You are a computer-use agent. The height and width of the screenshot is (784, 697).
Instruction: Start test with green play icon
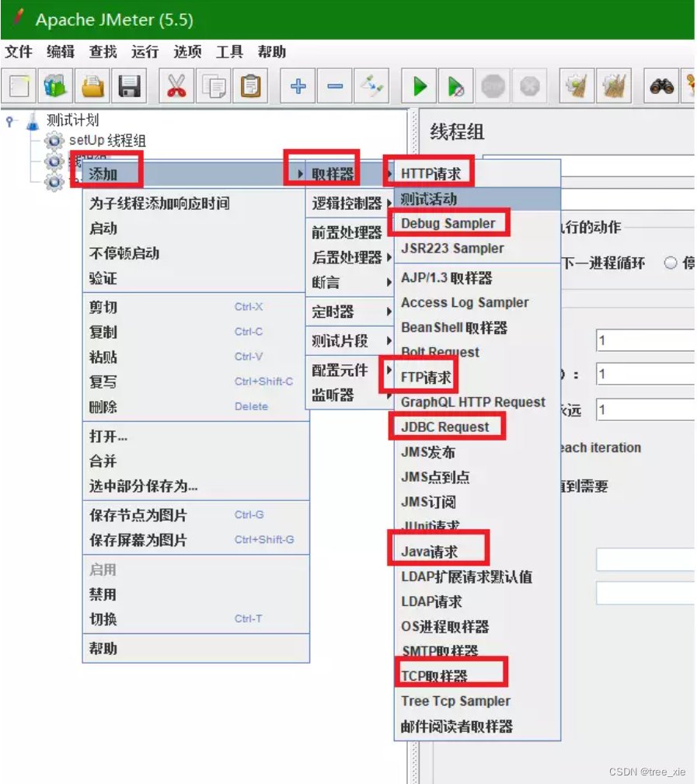(419, 86)
